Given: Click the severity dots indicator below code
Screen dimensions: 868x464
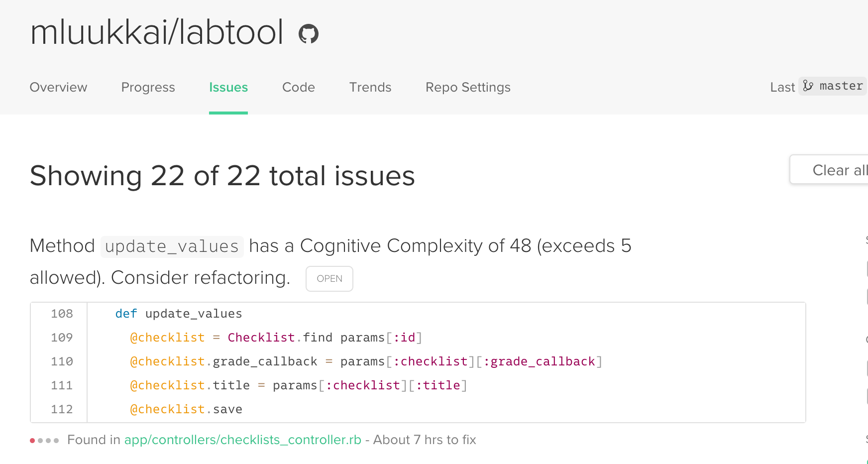Looking at the screenshot, I should coord(44,440).
